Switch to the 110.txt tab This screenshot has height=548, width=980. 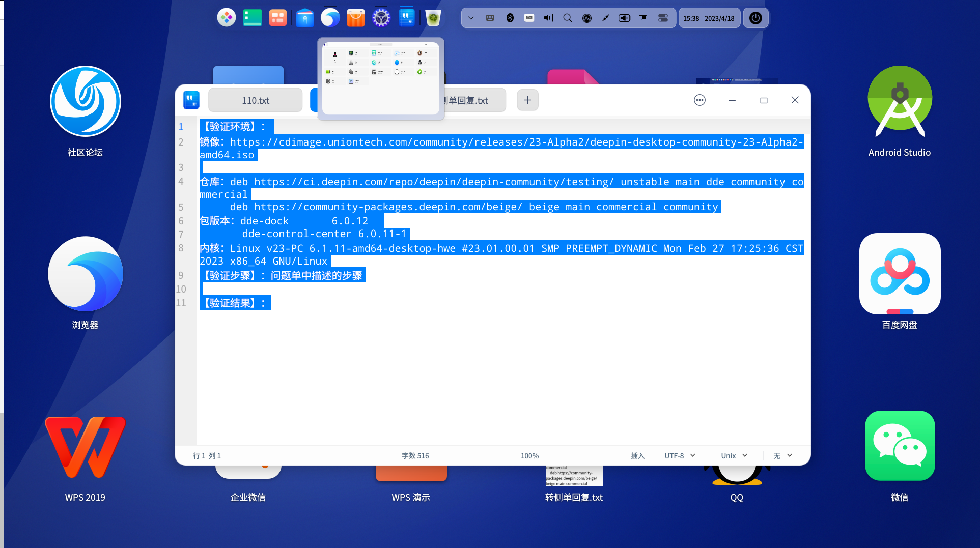255,100
